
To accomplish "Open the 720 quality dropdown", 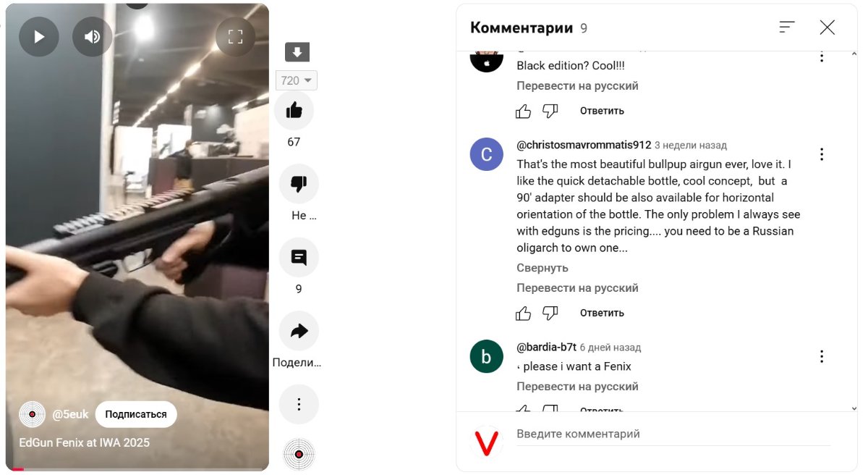I will point(297,80).
